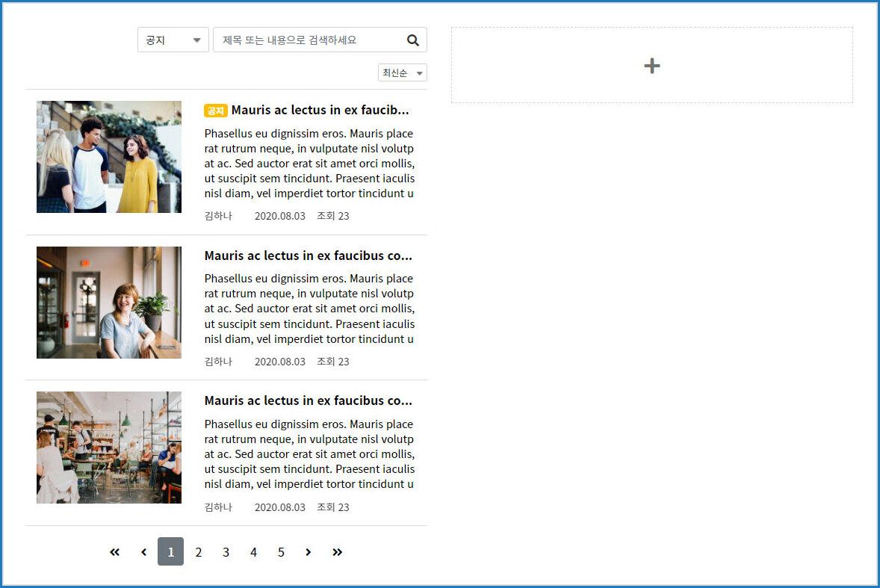Go to previous page with left arrow
Viewport: 880px width, 588px height.
tap(143, 552)
